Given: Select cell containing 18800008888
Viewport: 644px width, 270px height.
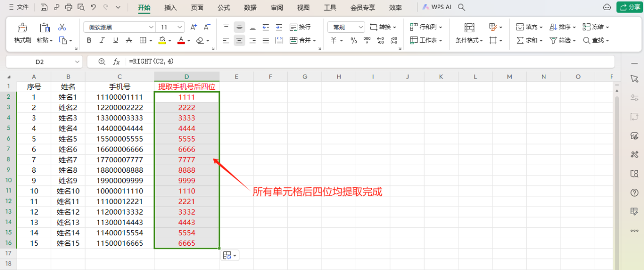Looking at the screenshot, I should 120,170.
